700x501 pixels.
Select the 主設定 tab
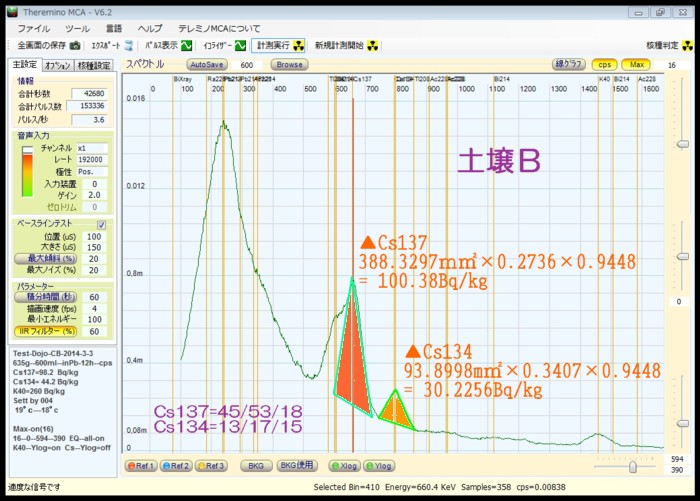pos(25,65)
